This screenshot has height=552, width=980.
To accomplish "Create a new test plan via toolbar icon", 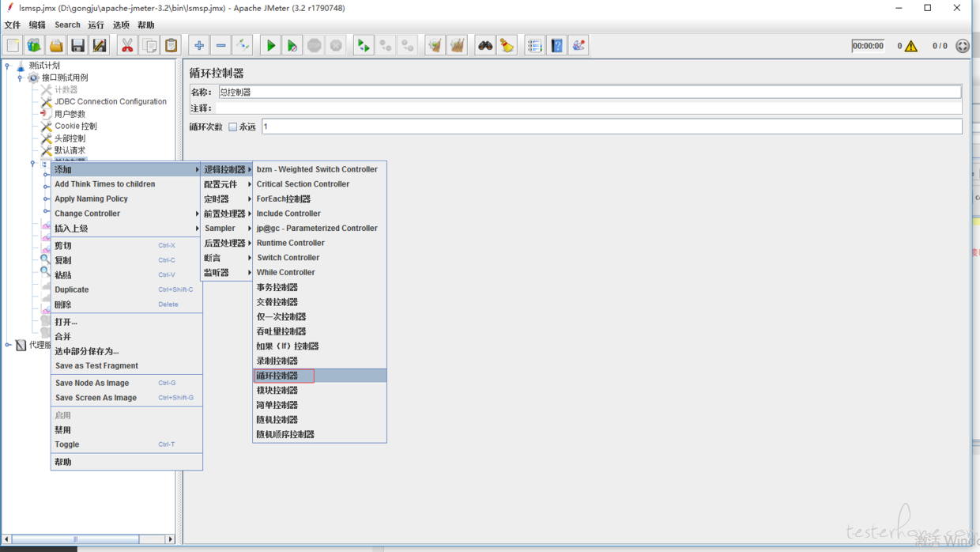I will point(13,46).
